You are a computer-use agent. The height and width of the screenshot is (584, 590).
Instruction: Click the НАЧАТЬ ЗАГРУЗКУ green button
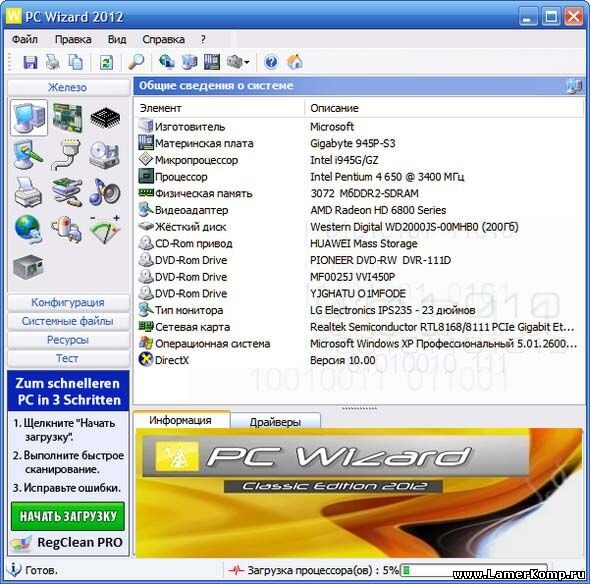(x=68, y=516)
